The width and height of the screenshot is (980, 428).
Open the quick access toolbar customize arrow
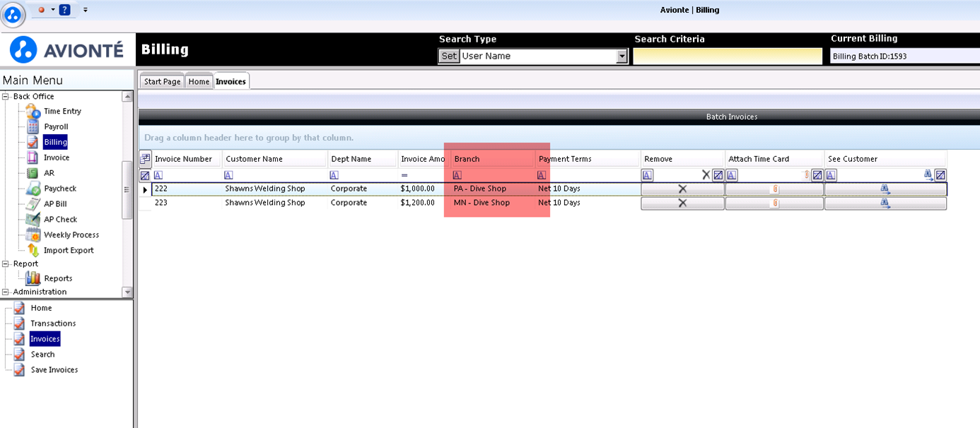pyautogui.click(x=86, y=10)
